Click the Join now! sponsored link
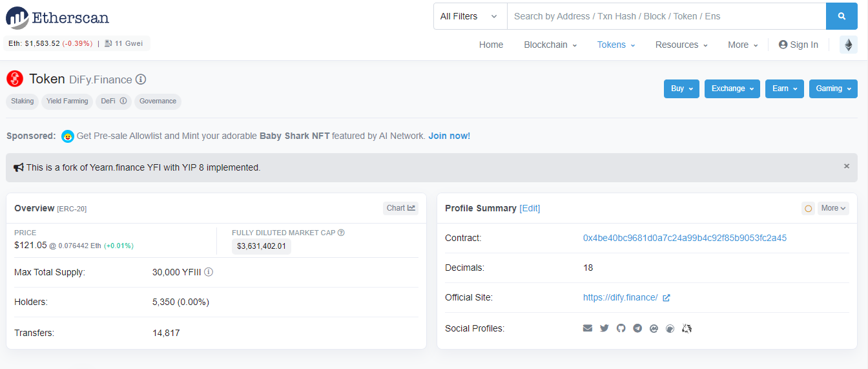The image size is (868, 369). [449, 136]
